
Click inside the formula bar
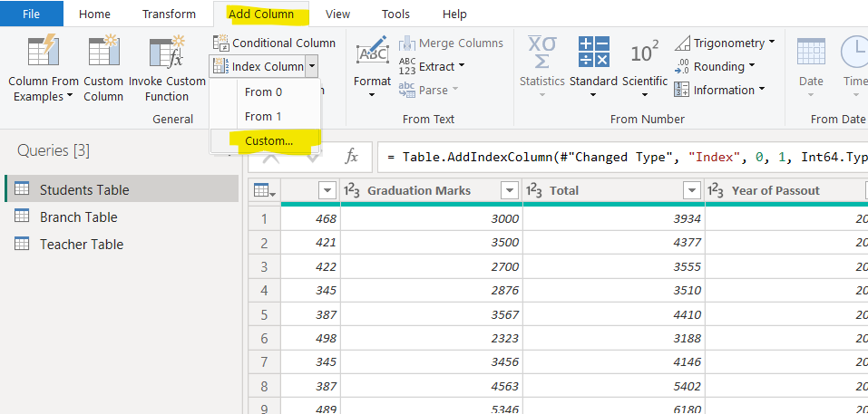tap(617, 157)
